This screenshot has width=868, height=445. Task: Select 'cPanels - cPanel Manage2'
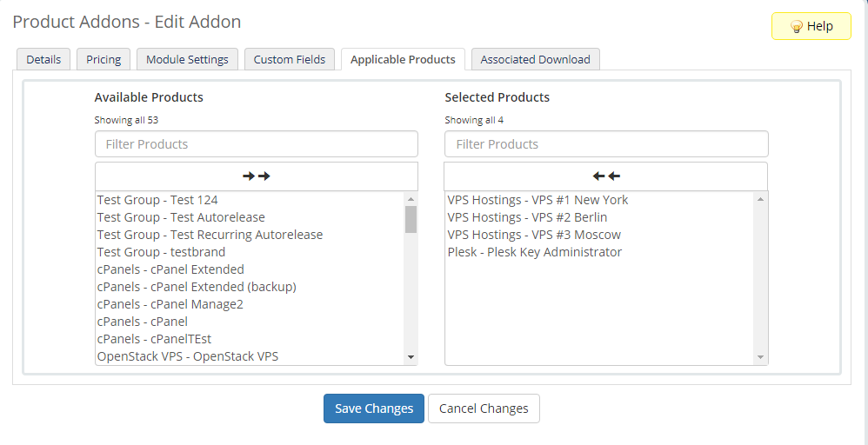250,304
